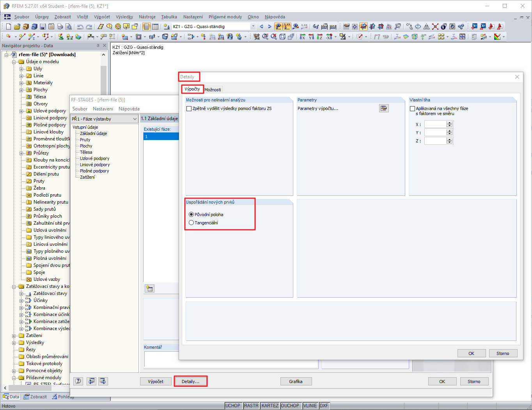This screenshot has height=410, width=532.
Task: Open the Nastavení menu in RF-STAGES window
Action: click(x=103, y=109)
